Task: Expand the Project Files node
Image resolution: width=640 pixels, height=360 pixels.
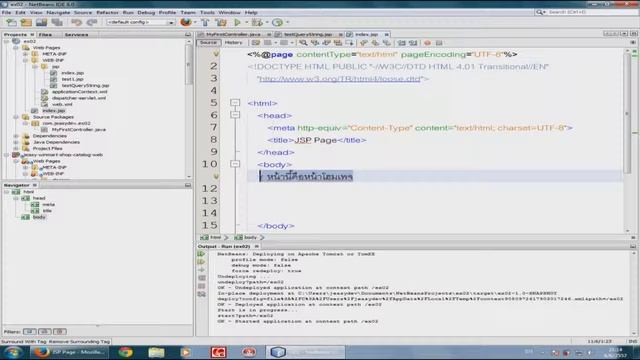Action: 16,149
